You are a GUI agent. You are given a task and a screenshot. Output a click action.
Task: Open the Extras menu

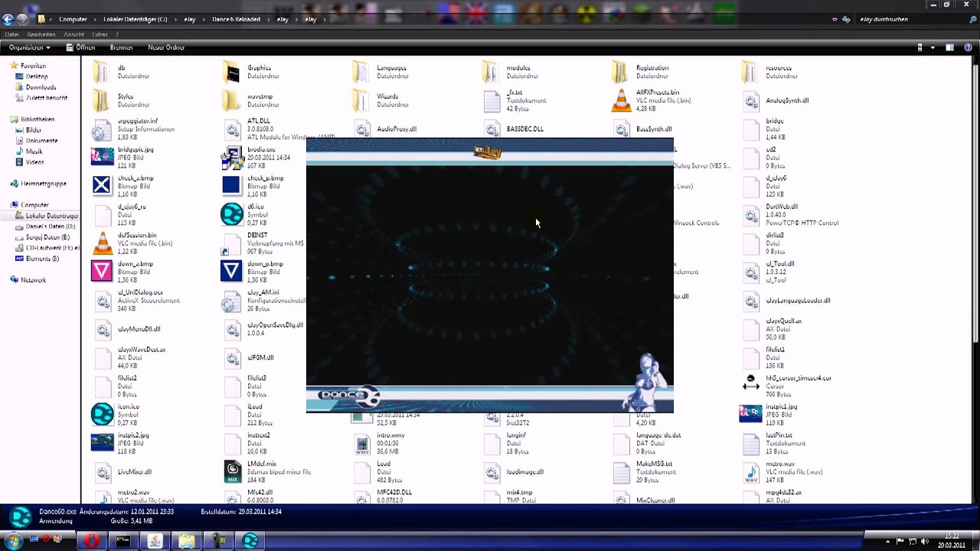100,34
